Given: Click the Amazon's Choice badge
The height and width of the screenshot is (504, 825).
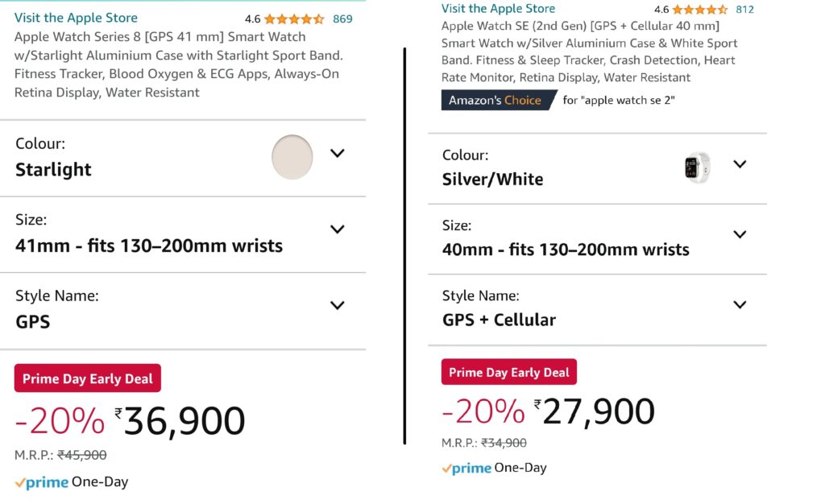Looking at the screenshot, I should coord(498,99).
